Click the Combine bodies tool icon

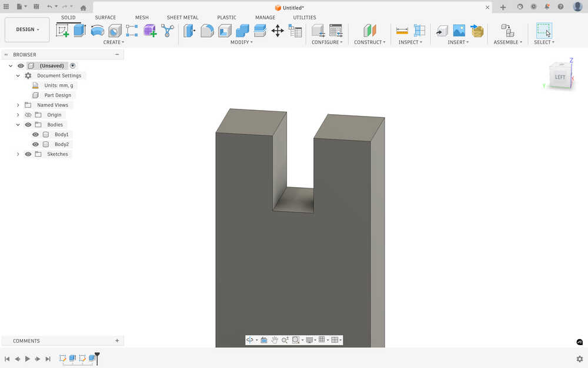[x=242, y=31]
